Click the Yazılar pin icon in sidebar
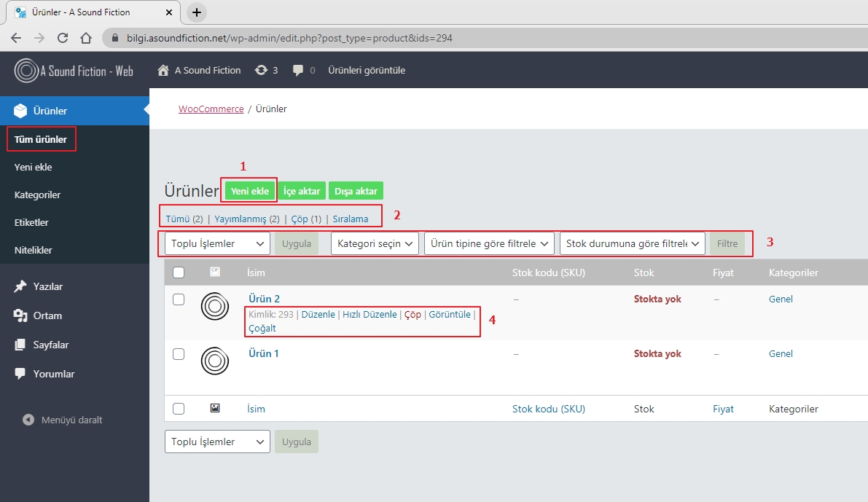868x502 pixels. pos(20,286)
